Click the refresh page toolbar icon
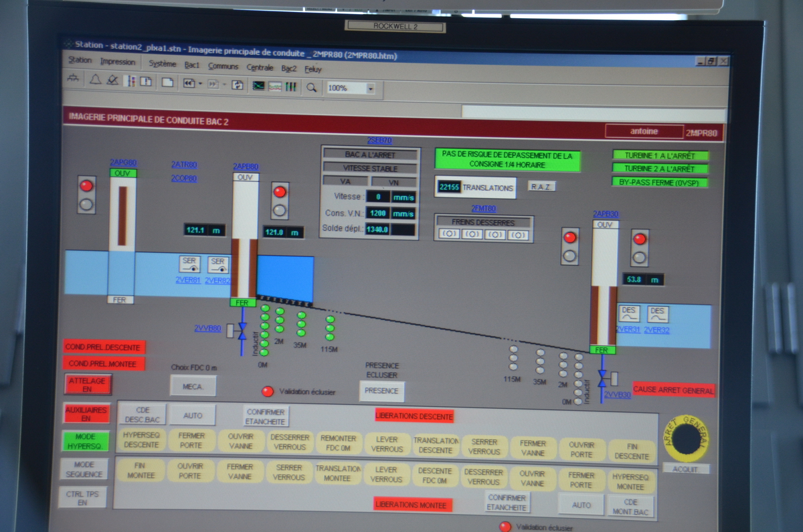The height and width of the screenshot is (532, 803). [x=237, y=85]
